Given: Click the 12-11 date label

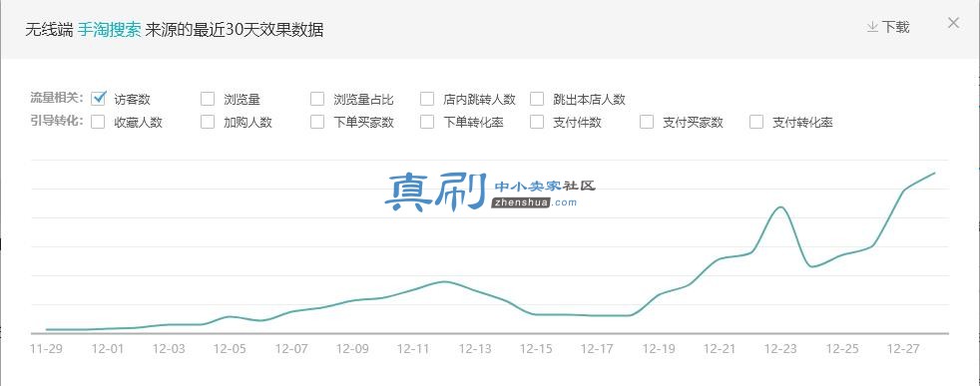Looking at the screenshot, I should [414, 348].
